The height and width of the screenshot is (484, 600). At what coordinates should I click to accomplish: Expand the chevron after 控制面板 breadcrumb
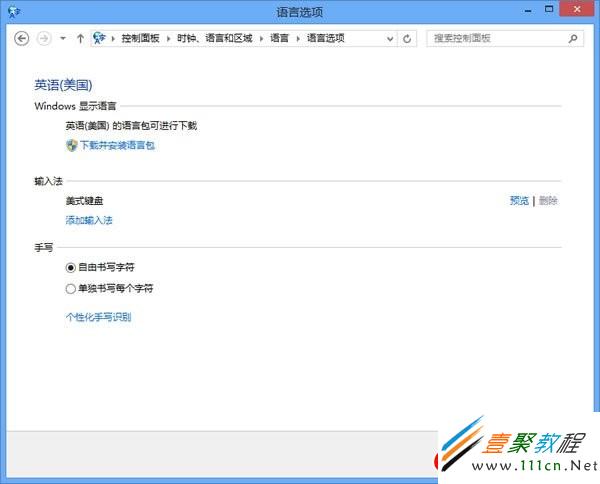click(x=168, y=38)
